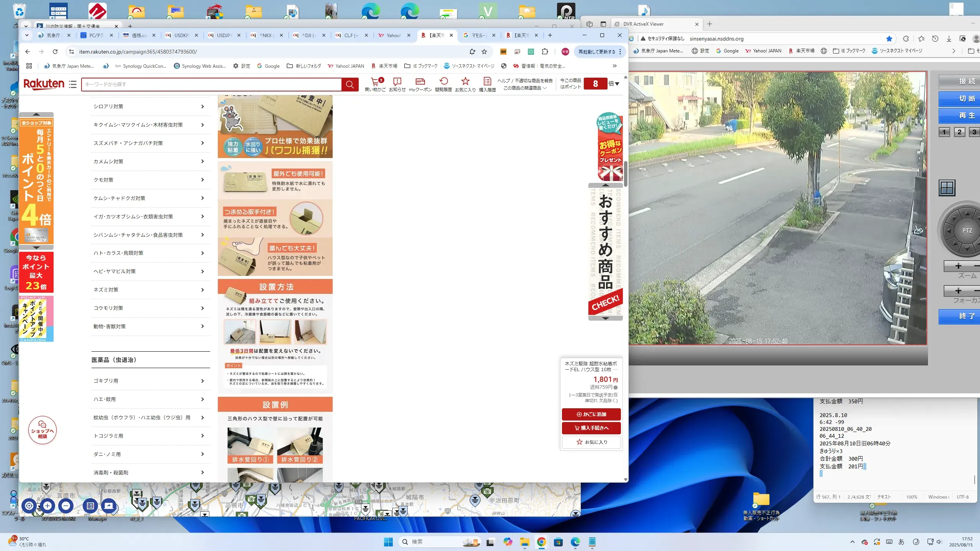Click the Rakuten search magnifier button
Screen dimensions: 980x551
click(x=350, y=84)
